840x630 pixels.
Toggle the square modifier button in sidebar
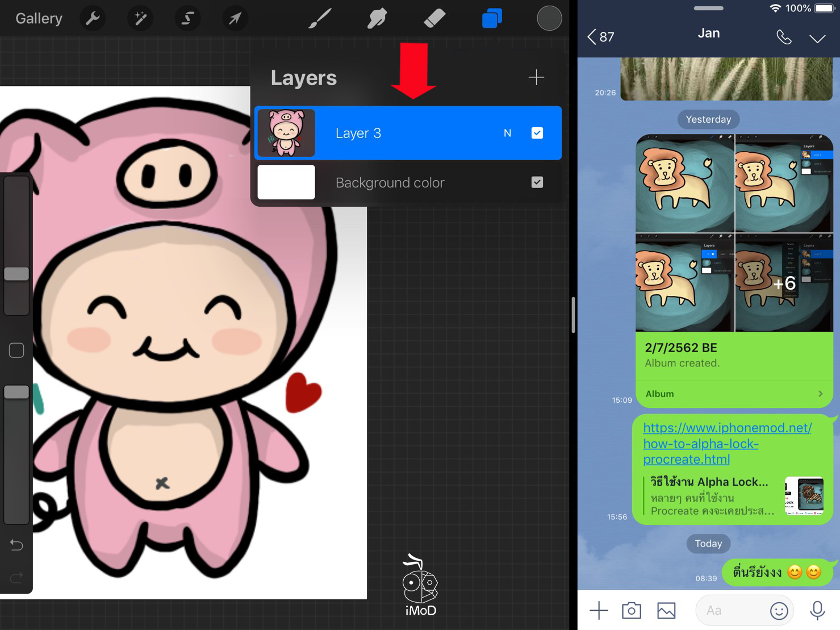click(16, 351)
